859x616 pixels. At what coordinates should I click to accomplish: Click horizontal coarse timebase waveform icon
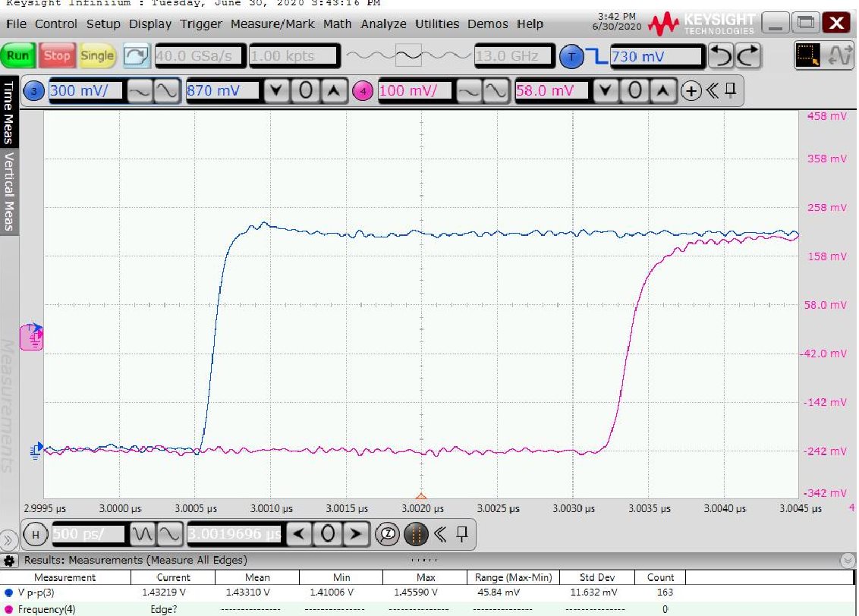coord(143,534)
